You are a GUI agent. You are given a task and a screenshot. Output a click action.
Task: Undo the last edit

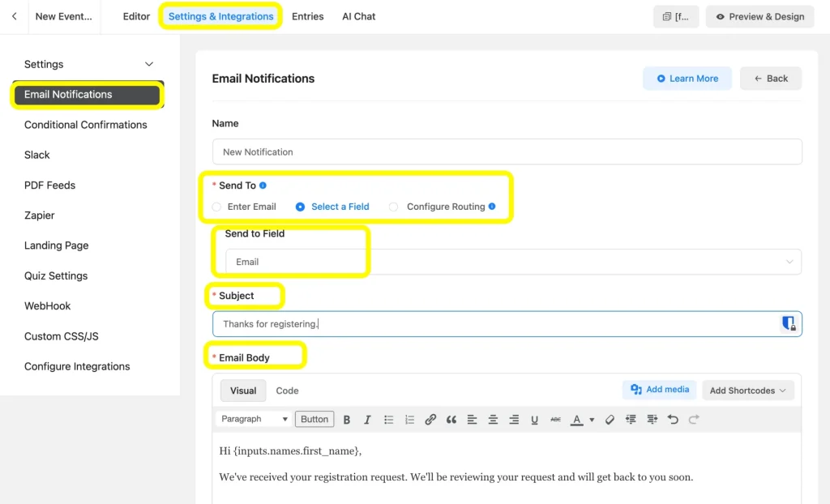(x=673, y=419)
